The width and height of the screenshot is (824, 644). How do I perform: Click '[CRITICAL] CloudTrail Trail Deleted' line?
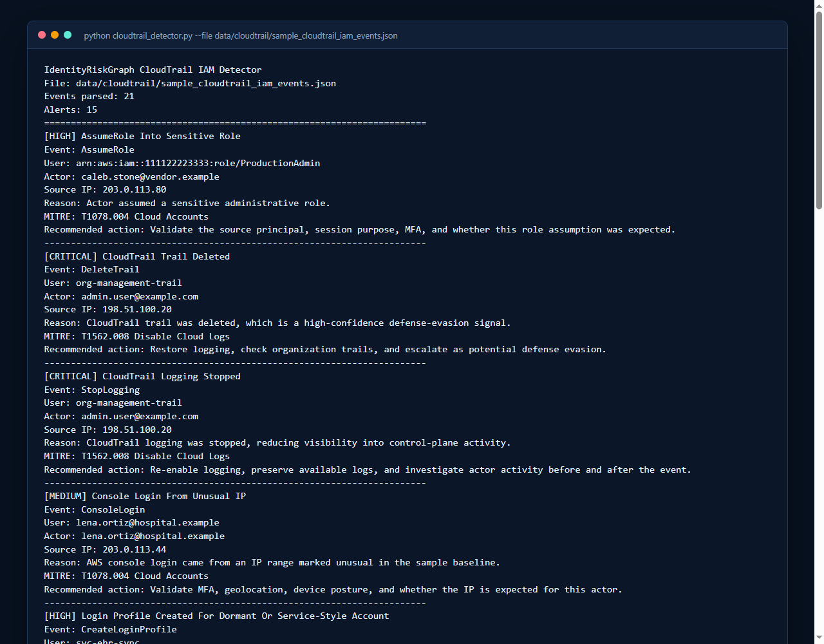(137, 256)
